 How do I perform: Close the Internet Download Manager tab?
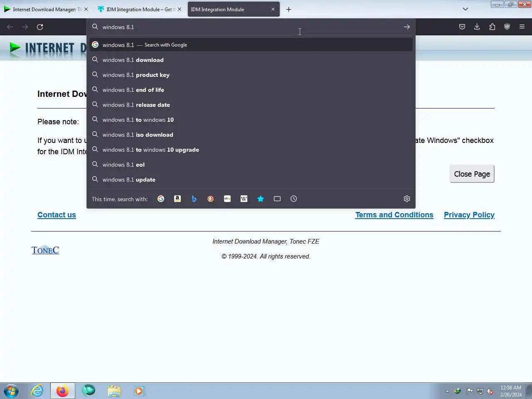pyautogui.click(x=86, y=9)
